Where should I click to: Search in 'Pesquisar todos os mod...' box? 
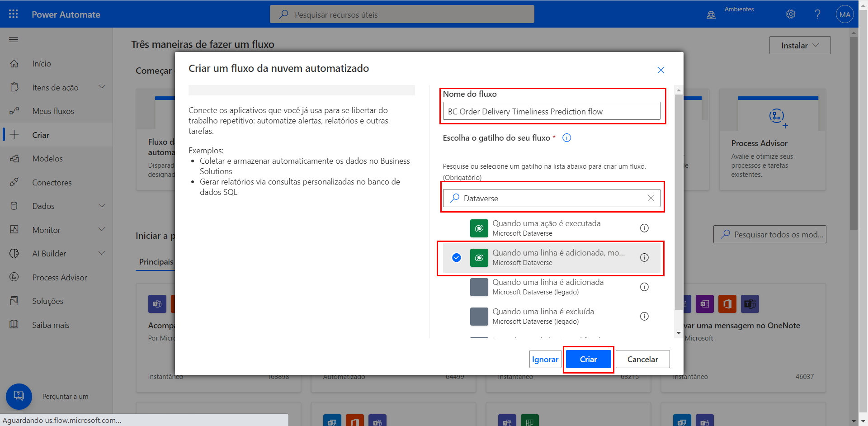pos(769,234)
